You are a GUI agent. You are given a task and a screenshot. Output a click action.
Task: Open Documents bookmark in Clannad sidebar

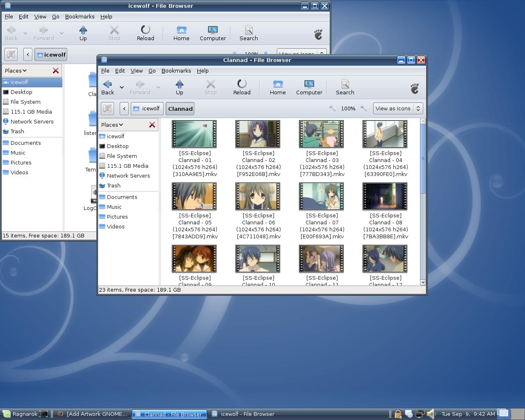click(x=128, y=197)
